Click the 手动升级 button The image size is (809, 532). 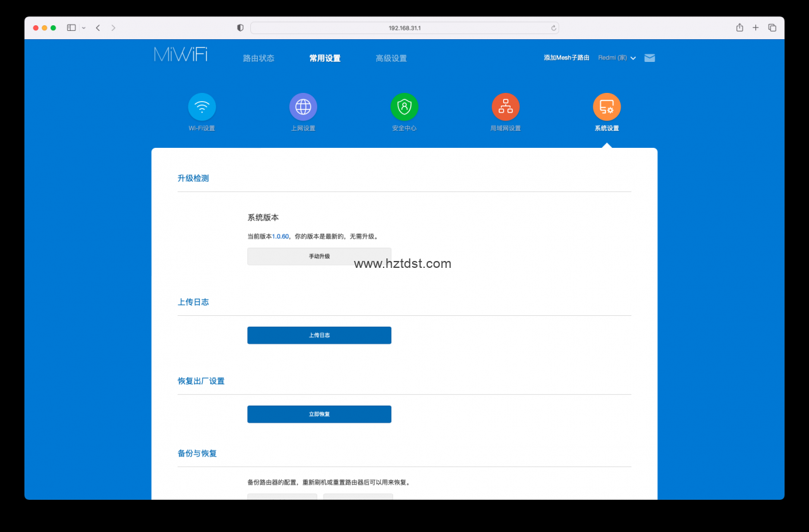319,257
